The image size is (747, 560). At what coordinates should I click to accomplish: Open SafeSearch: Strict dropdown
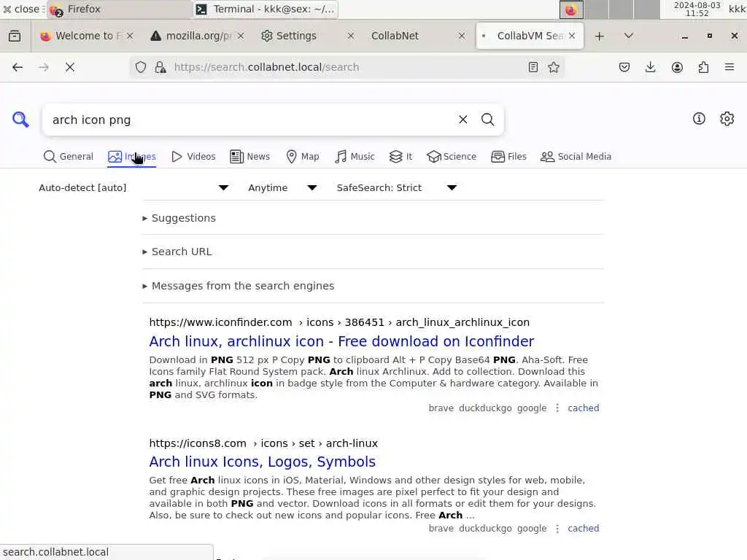pos(397,187)
